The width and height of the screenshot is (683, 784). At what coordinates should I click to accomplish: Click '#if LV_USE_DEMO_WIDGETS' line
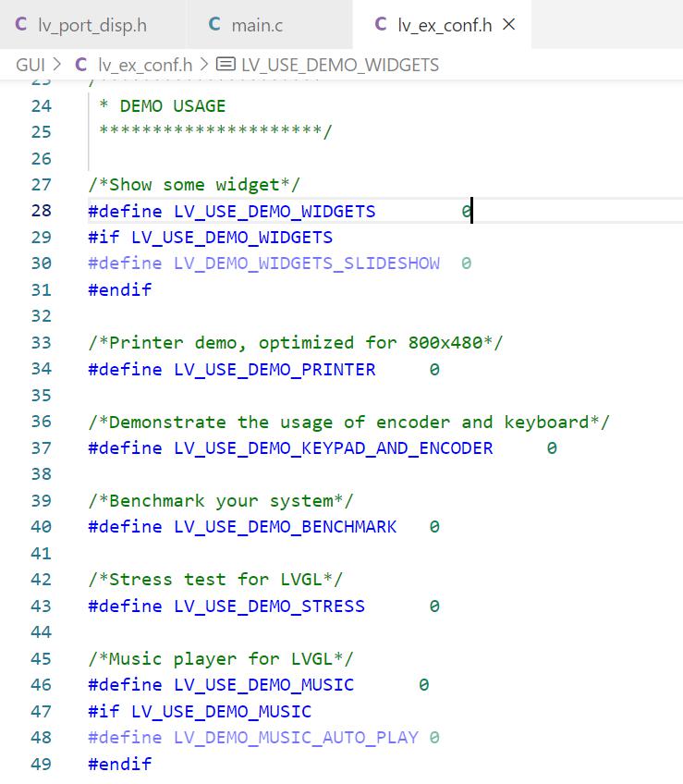211,238
